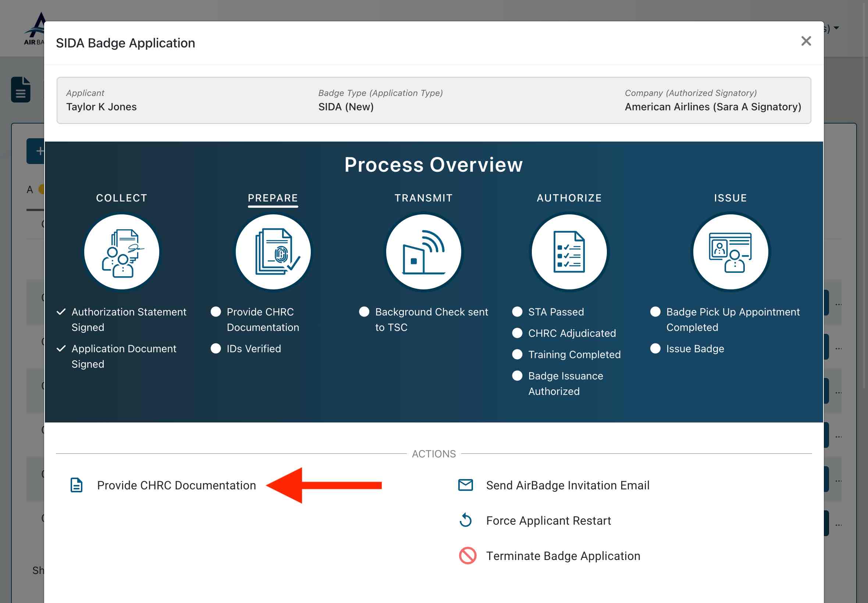868x603 pixels.
Task: Click the Authorize checklist icon
Action: (569, 251)
